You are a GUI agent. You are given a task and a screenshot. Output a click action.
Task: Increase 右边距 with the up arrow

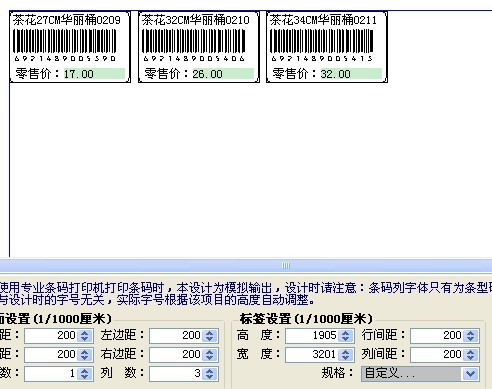click(x=209, y=351)
